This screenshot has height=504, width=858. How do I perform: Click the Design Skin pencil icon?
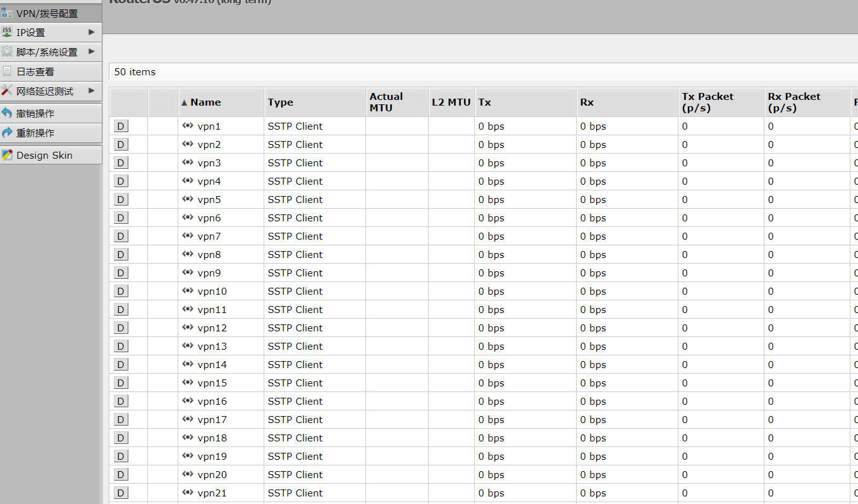7,154
